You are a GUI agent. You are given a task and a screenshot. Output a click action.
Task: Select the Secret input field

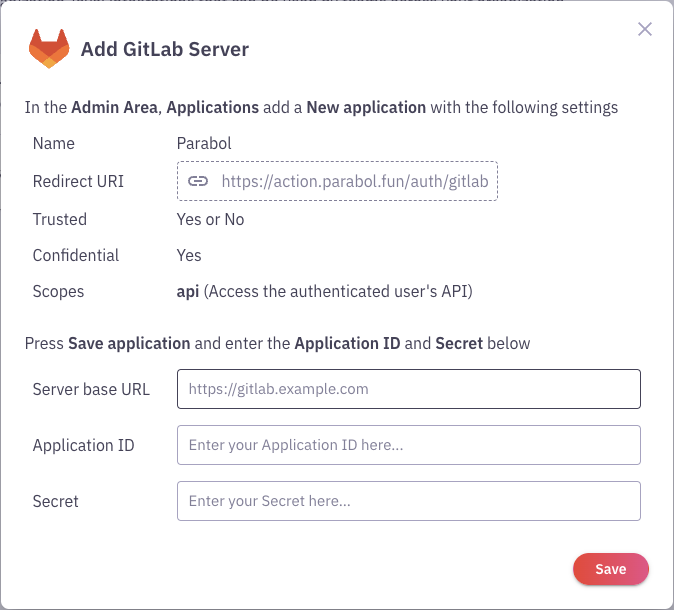408,501
